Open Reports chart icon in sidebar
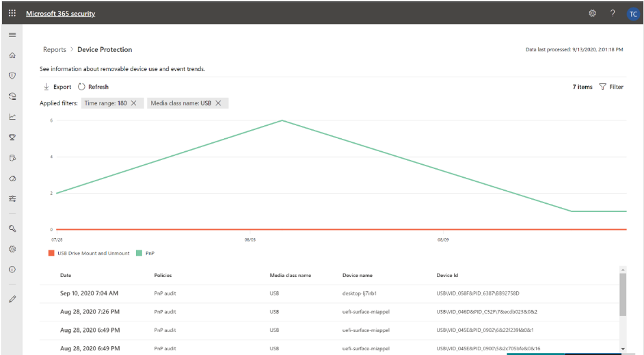Image resolution: width=644 pixels, height=355 pixels. pos(12,117)
